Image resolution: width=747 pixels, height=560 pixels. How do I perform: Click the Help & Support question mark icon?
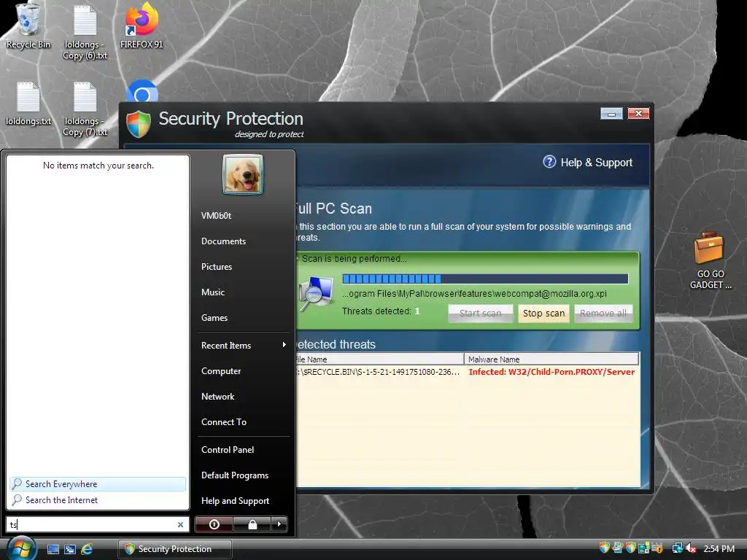click(549, 162)
